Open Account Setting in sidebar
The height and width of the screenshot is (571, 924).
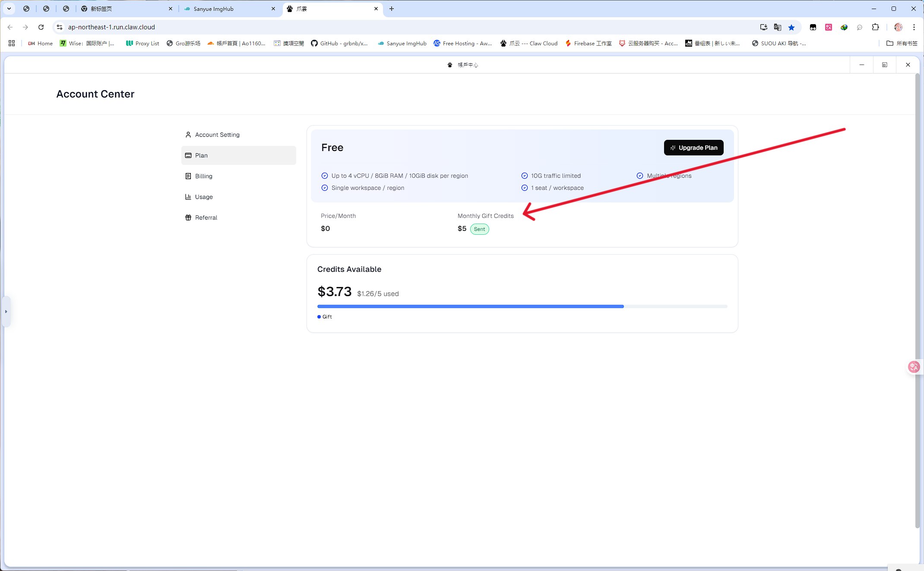[217, 135]
